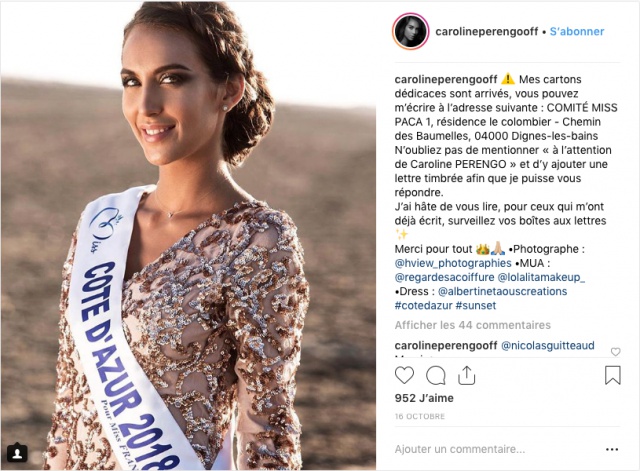
Task: Open @lolalitamakeup_ mention
Action: pyautogui.click(x=541, y=278)
